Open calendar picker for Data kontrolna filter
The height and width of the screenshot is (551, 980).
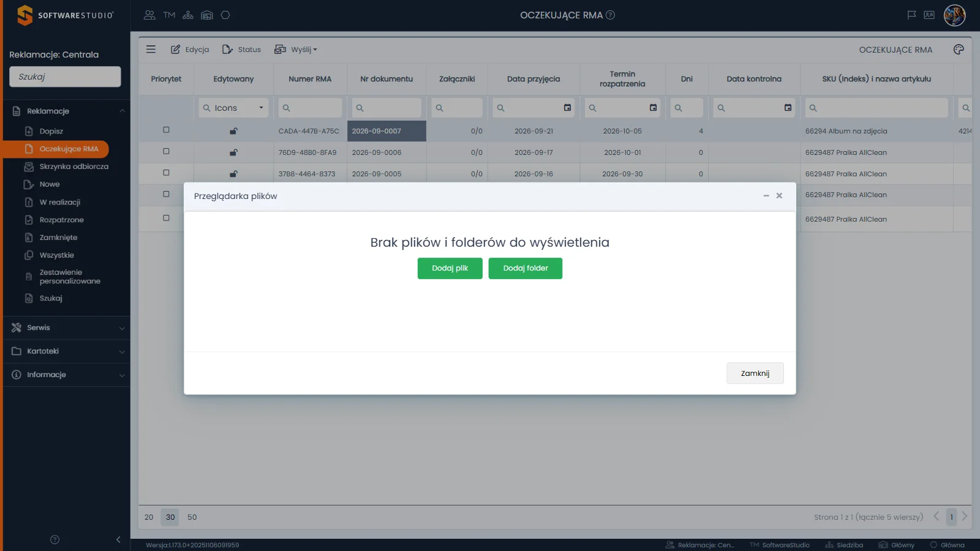(788, 108)
